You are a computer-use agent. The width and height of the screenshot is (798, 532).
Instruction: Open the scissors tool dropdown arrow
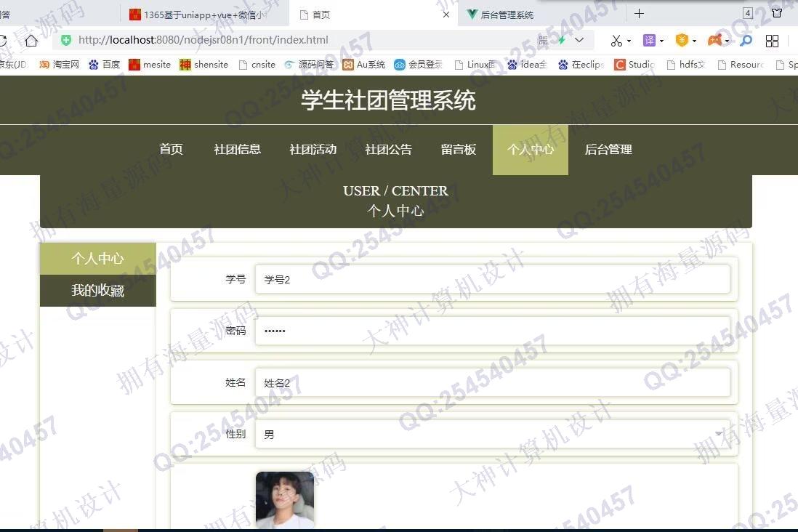tap(629, 41)
